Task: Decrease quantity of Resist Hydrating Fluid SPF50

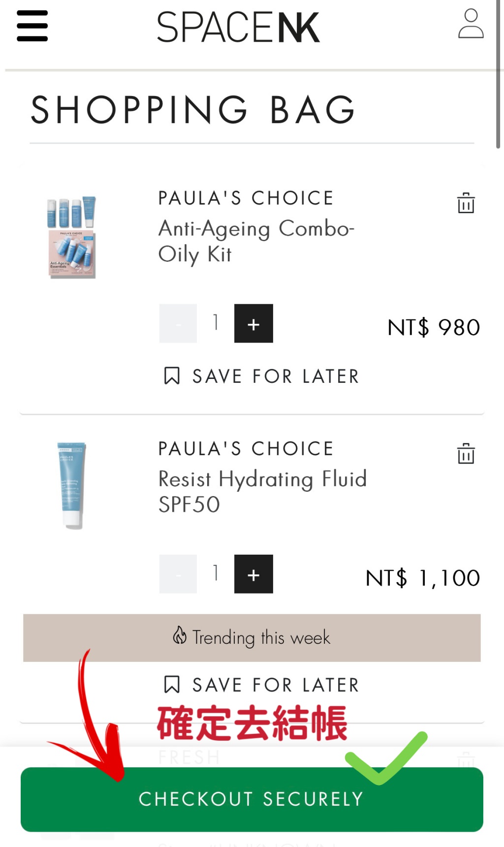Action: 178,574
